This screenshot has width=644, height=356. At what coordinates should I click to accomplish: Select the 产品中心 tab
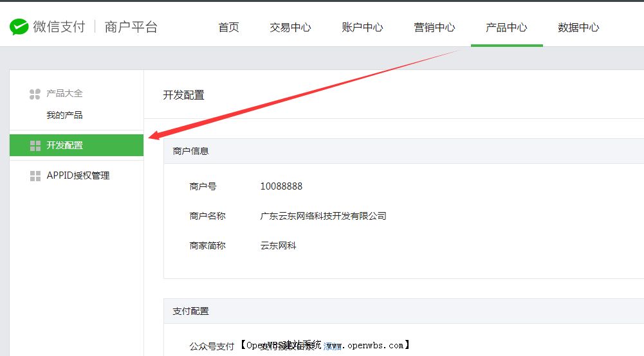point(506,27)
